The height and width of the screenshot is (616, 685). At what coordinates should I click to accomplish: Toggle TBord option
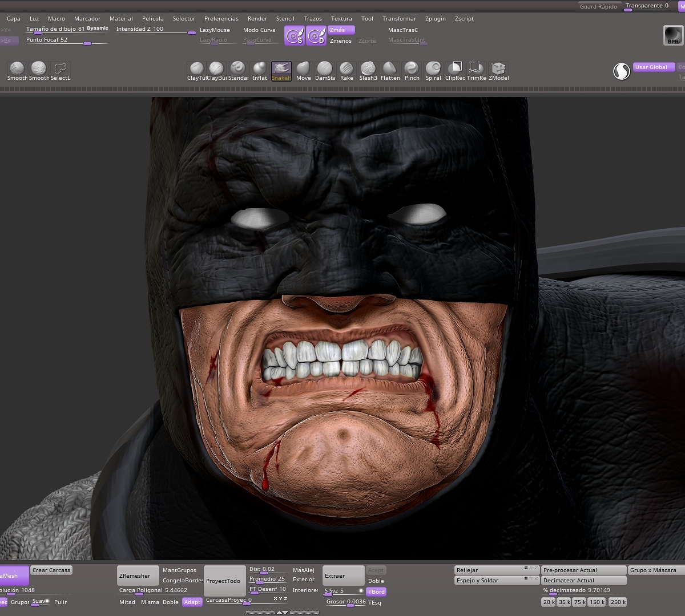(376, 591)
